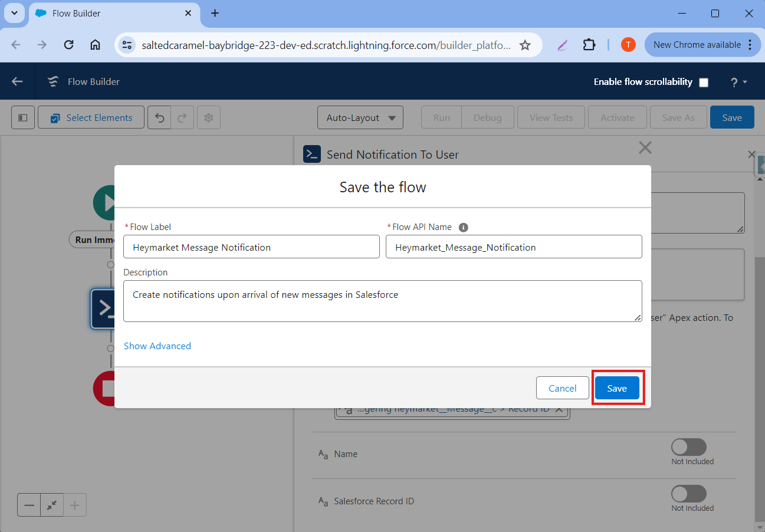Click the Flow Builder logo icon

click(x=53, y=81)
